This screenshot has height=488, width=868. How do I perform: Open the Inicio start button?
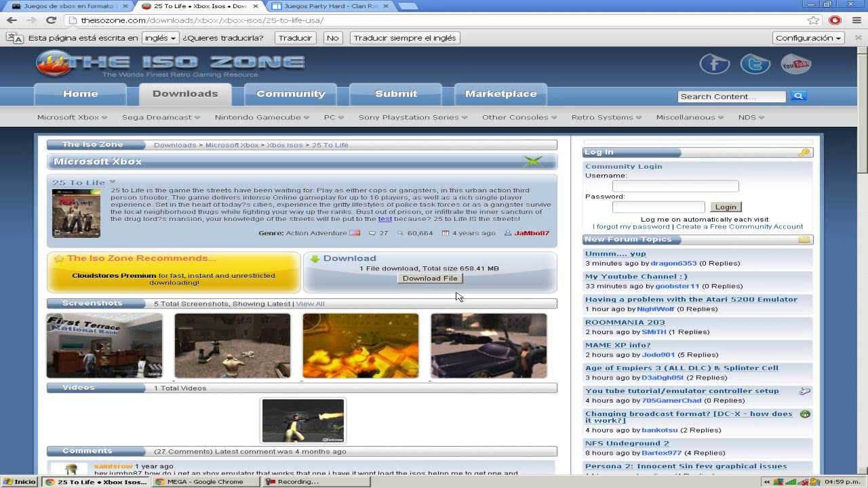pos(20,482)
